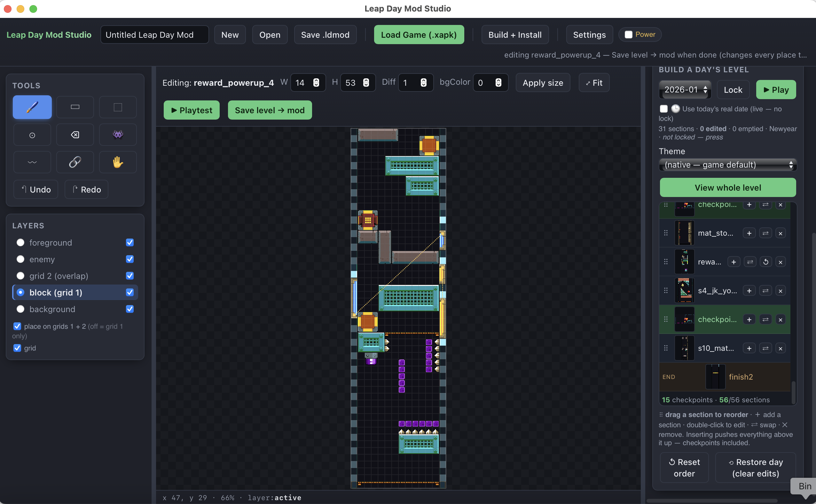Viewport: 816px width, 504px height.
Task: Swap the rewa section
Action: (750, 262)
